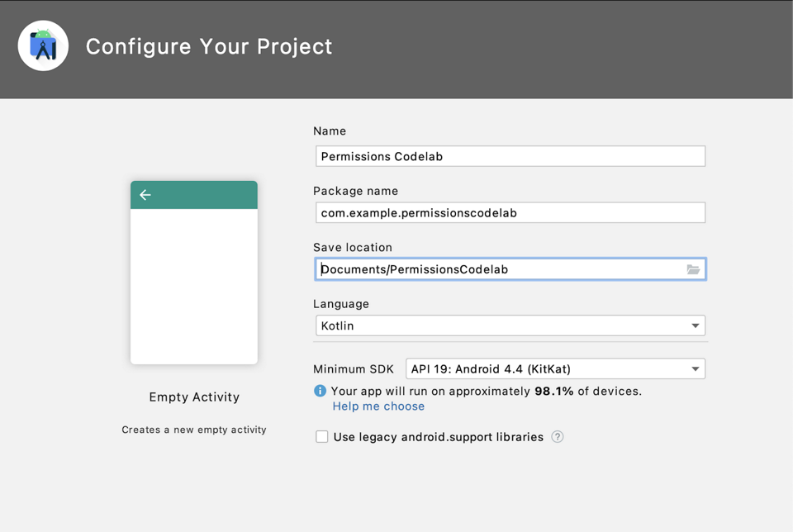Screen dimensions: 793x532
Task: Click the folder browse icon in Save location
Action: pyautogui.click(x=693, y=269)
